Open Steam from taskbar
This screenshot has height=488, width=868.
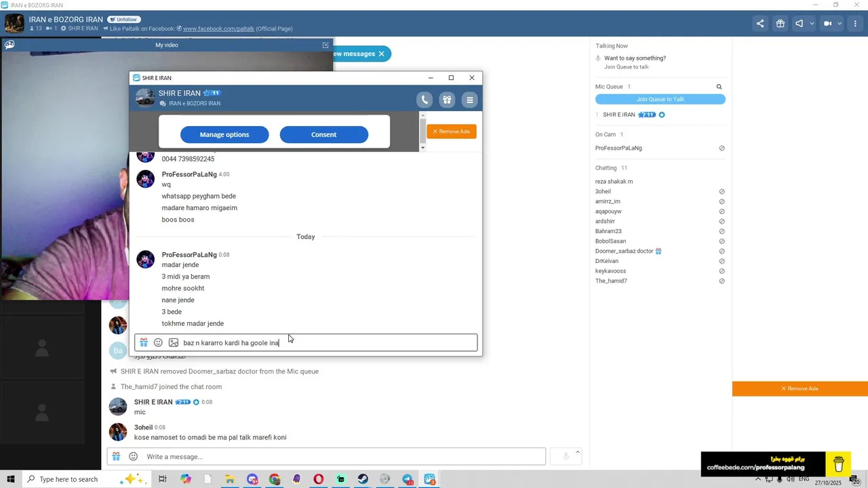click(363, 479)
